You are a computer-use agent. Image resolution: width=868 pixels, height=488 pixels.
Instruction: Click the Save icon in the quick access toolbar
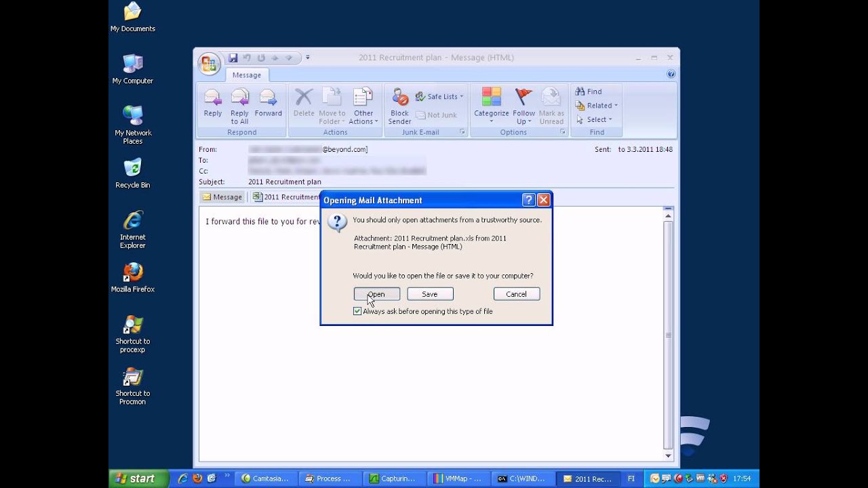233,58
